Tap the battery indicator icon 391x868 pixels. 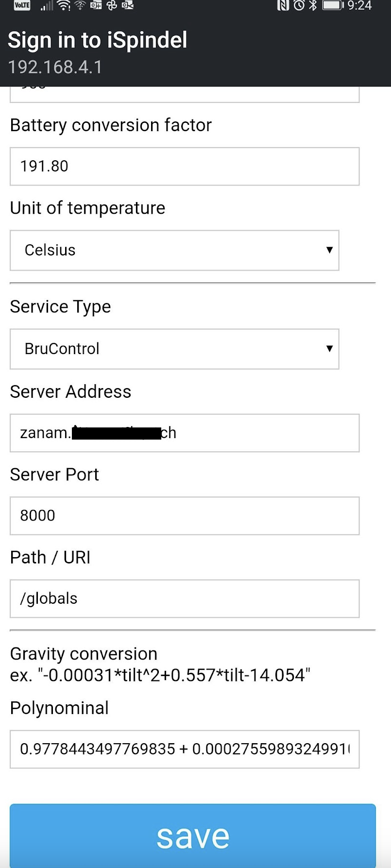(333, 5)
